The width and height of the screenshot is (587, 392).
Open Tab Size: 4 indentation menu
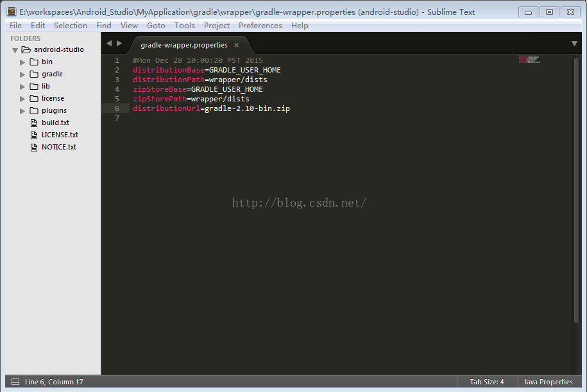[487, 382]
